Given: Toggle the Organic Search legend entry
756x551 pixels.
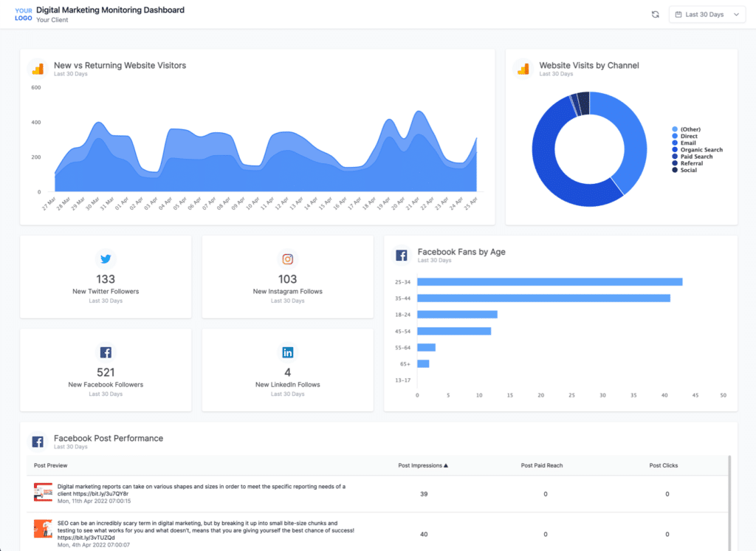Looking at the screenshot, I should 697,149.
